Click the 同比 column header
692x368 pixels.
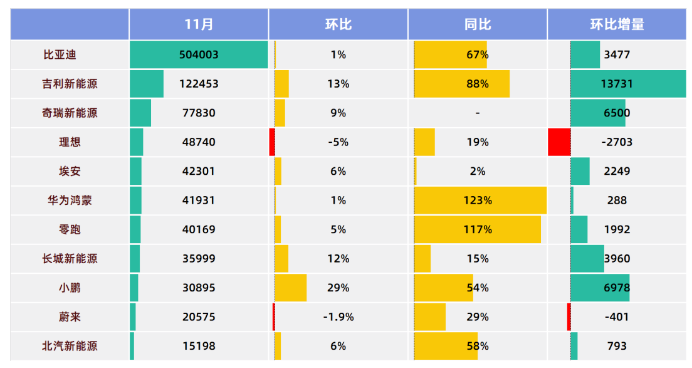[x=478, y=24]
